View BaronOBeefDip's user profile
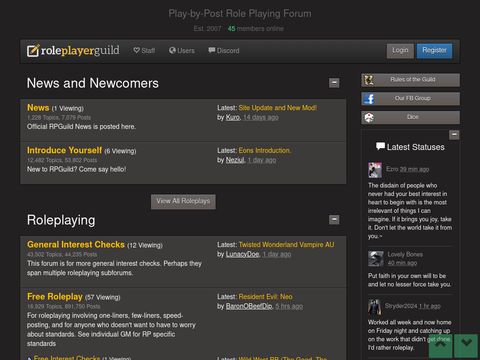This screenshot has width=480, height=360. (x=249, y=306)
